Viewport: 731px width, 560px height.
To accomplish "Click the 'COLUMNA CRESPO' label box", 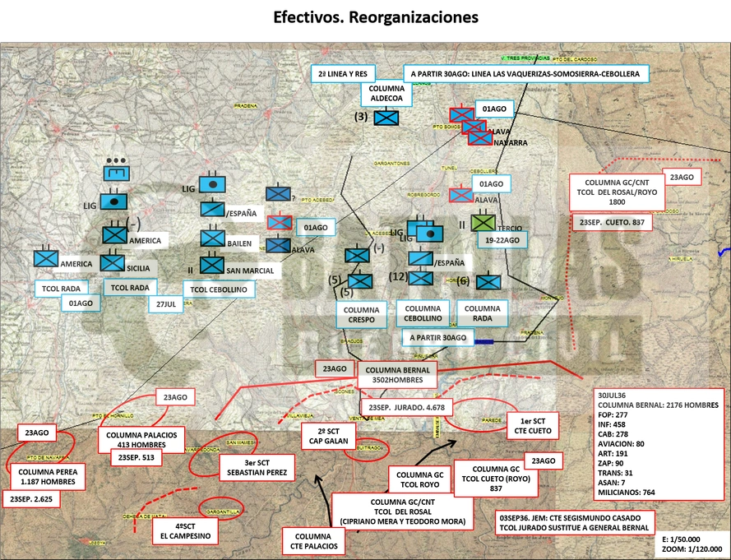I will (361, 315).
